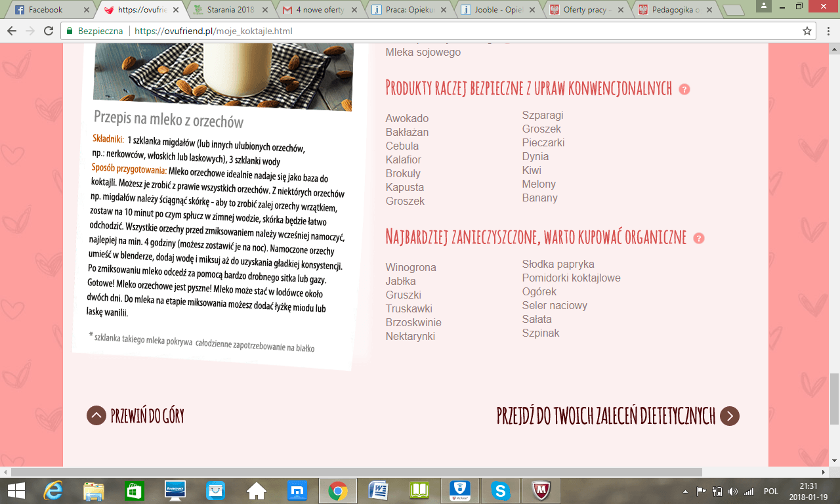Screen dimensions: 840x504
Task: Click the question mark beside 'Najbardziej zanieczyszczone' heading
Action: tap(699, 238)
